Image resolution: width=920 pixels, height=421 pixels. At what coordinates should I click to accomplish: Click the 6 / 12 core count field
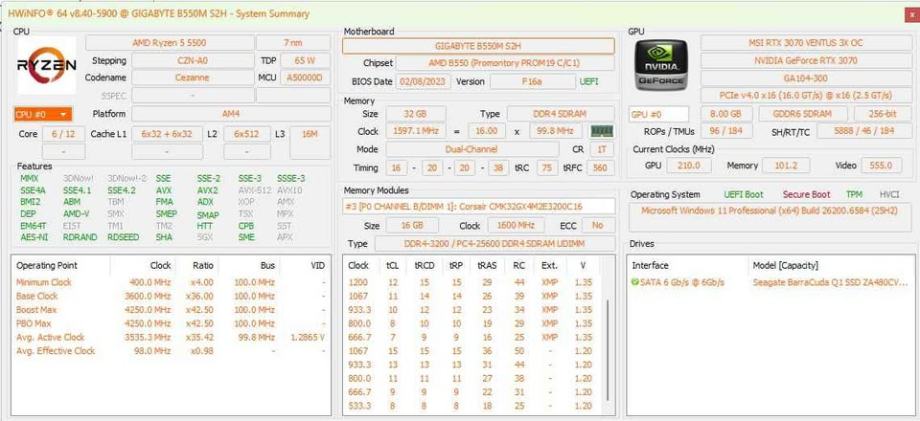[63, 134]
